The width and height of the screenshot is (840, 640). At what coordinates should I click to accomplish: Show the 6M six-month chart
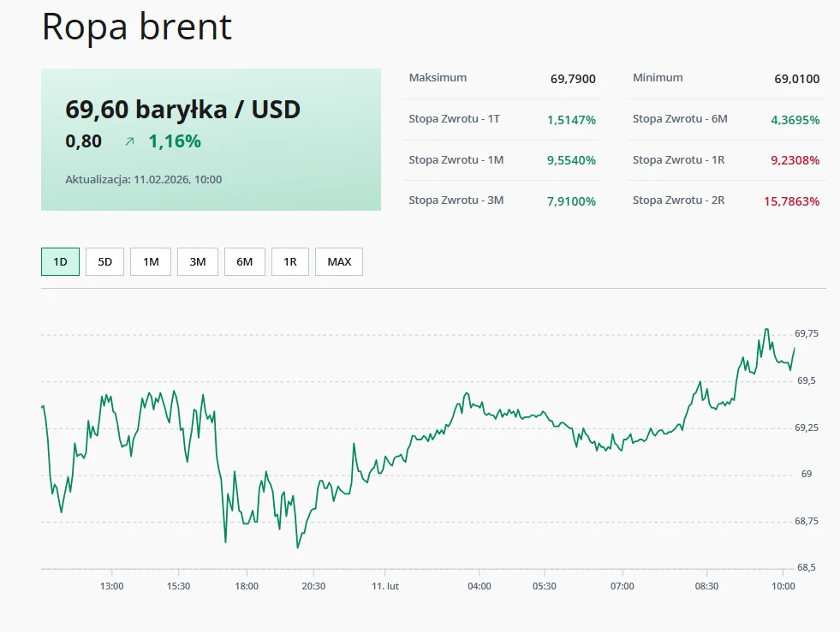coord(244,261)
